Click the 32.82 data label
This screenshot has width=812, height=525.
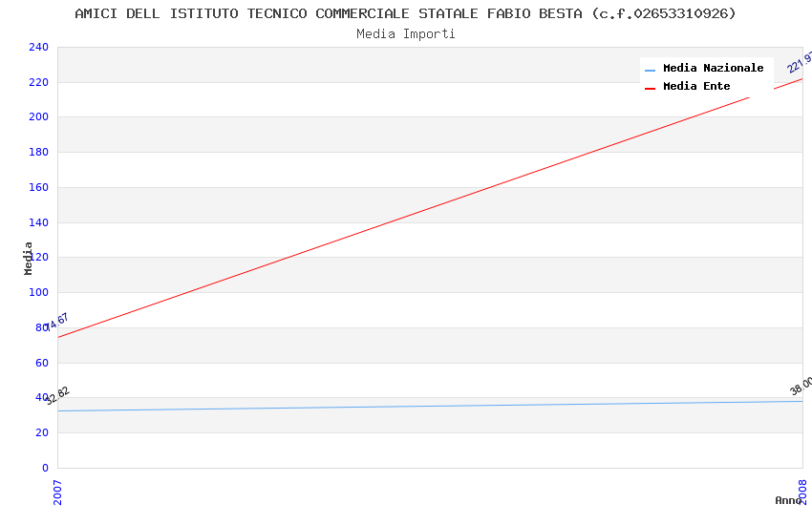click(57, 396)
